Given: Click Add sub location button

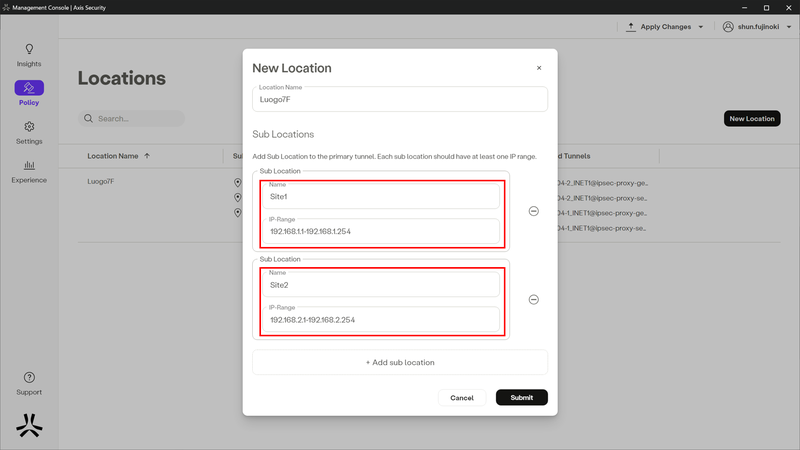Looking at the screenshot, I should (x=400, y=362).
